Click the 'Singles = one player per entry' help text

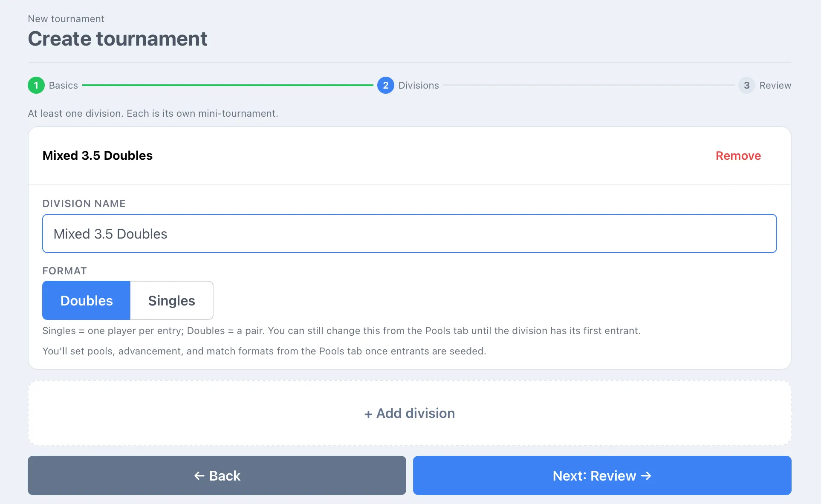click(x=341, y=331)
